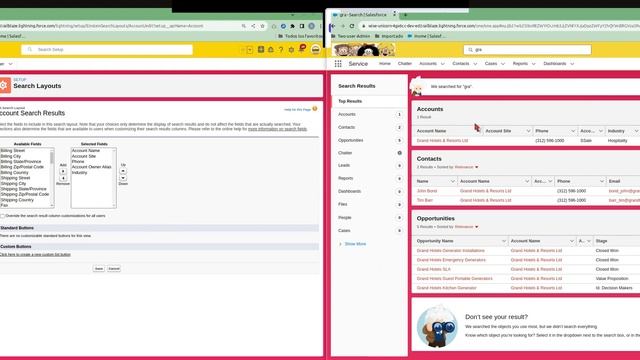640x360 pixels.
Task: Open Tim Barr contact link
Action: tap(424, 200)
